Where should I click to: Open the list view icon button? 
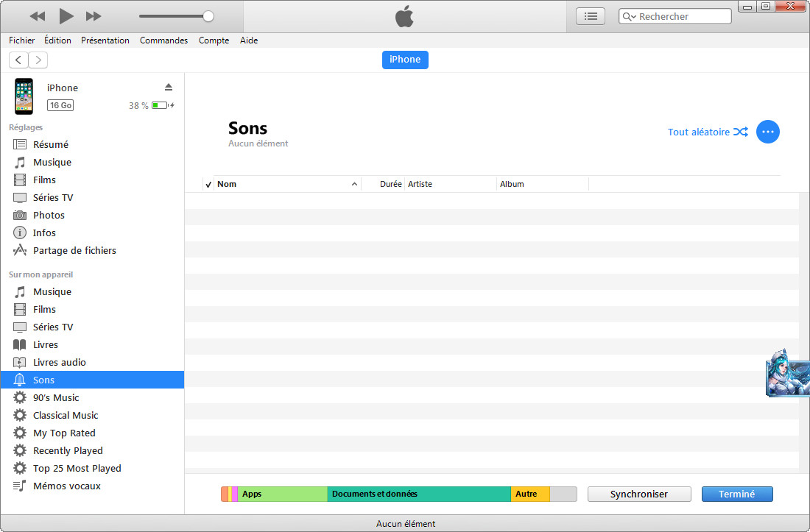click(x=591, y=16)
